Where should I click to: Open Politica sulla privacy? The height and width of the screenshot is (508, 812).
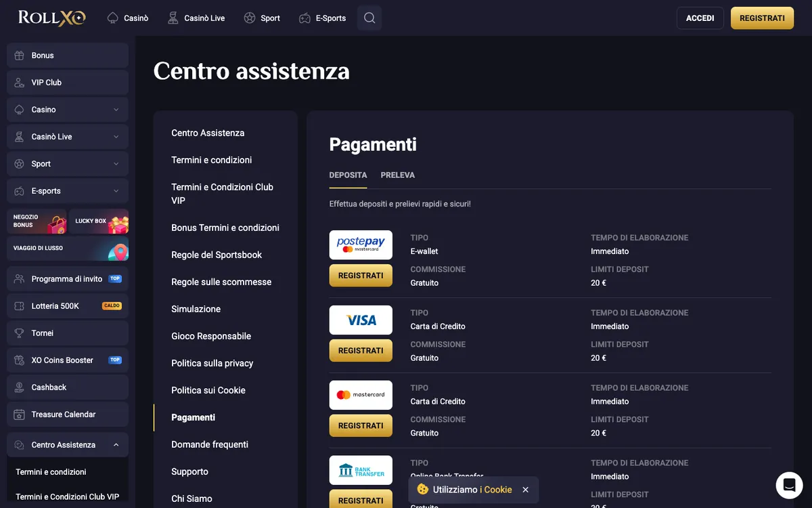point(212,363)
